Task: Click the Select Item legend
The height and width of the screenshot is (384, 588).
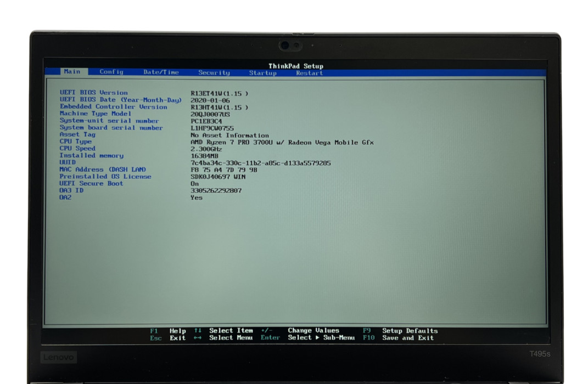Action: [231, 330]
